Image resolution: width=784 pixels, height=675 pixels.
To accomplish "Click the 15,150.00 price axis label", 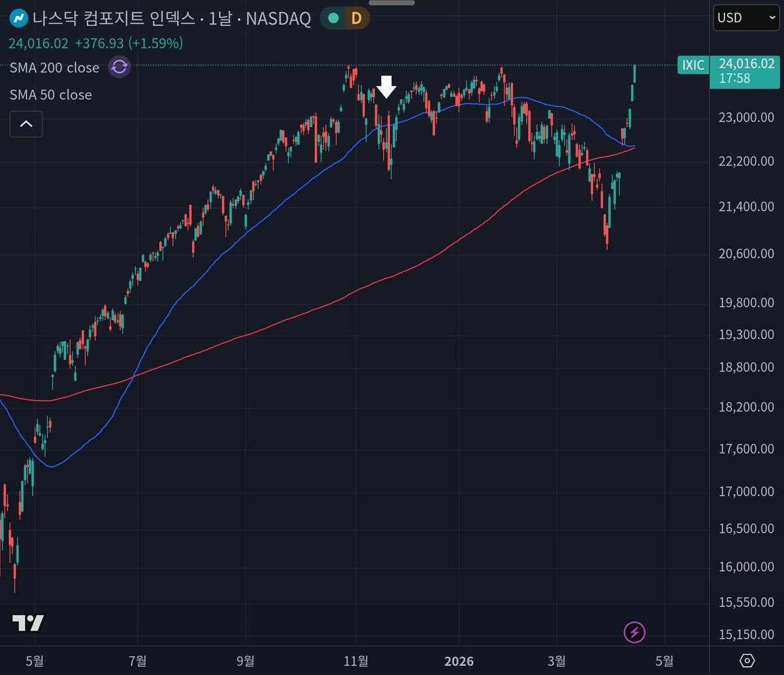I will pyautogui.click(x=747, y=634).
